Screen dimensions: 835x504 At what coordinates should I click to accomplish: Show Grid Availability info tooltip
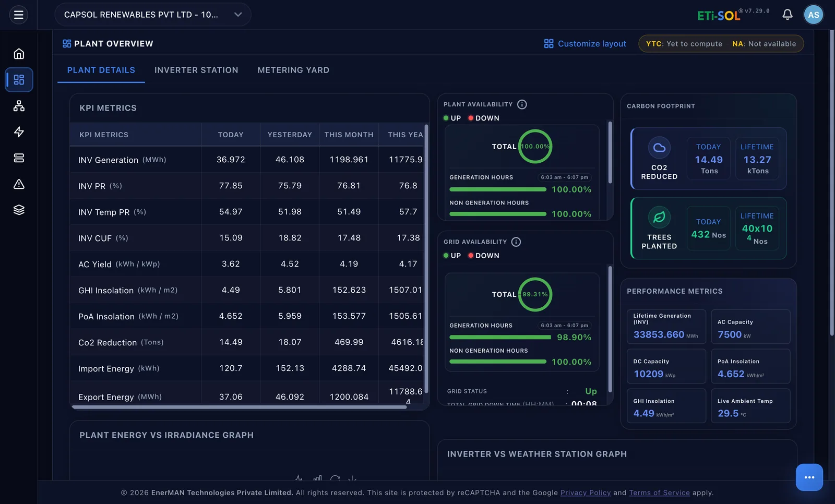[516, 242]
